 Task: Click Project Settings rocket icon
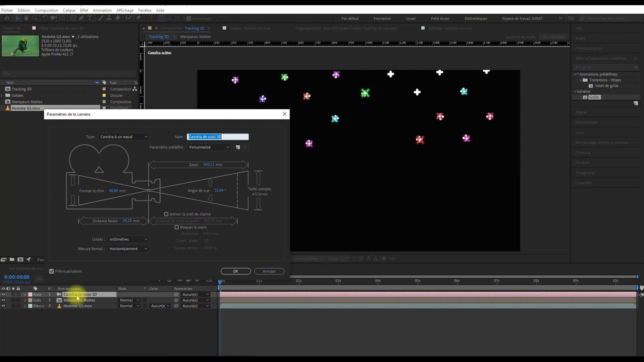[29, 259]
